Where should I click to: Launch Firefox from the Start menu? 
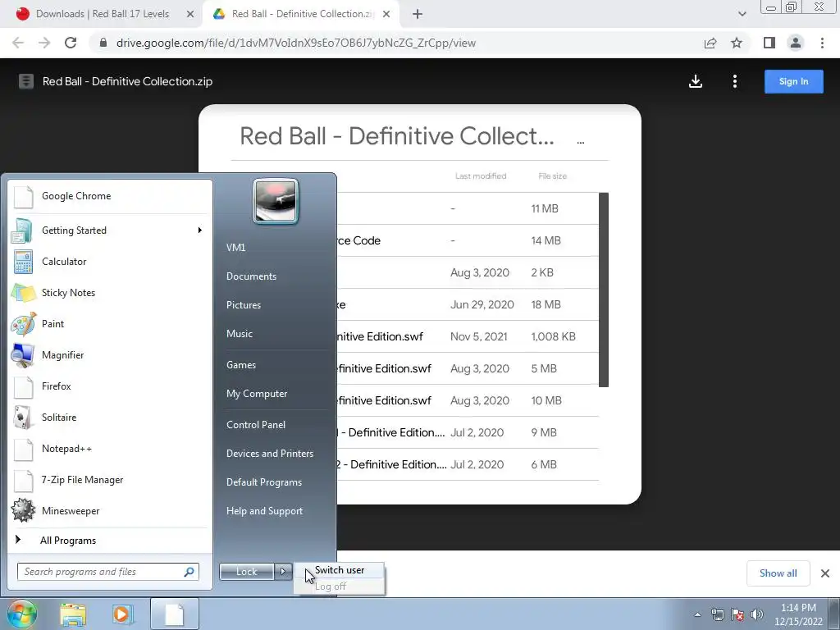[110, 386]
